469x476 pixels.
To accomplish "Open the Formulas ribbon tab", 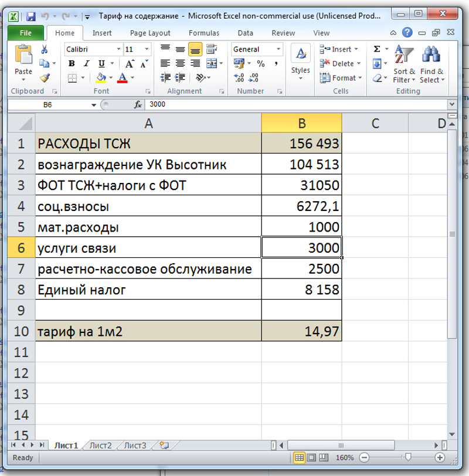I will pos(203,33).
